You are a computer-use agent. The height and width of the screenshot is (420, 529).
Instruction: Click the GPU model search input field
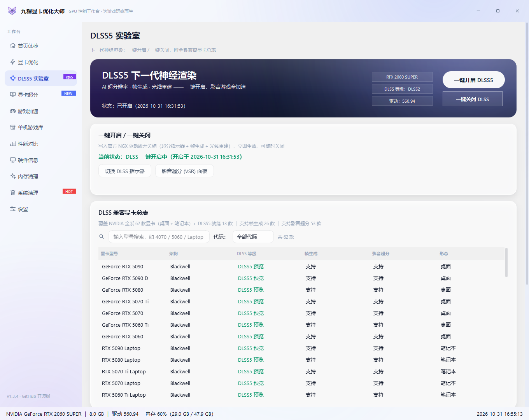pos(159,237)
